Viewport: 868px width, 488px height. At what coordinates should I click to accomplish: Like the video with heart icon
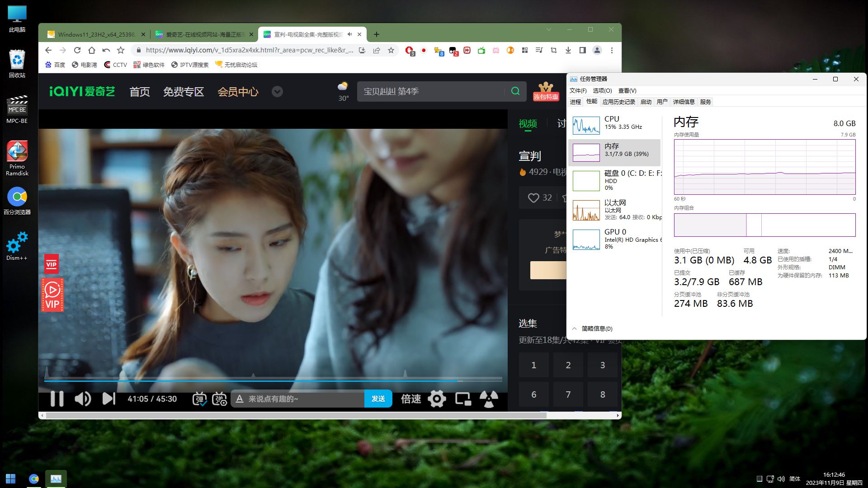tap(533, 198)
